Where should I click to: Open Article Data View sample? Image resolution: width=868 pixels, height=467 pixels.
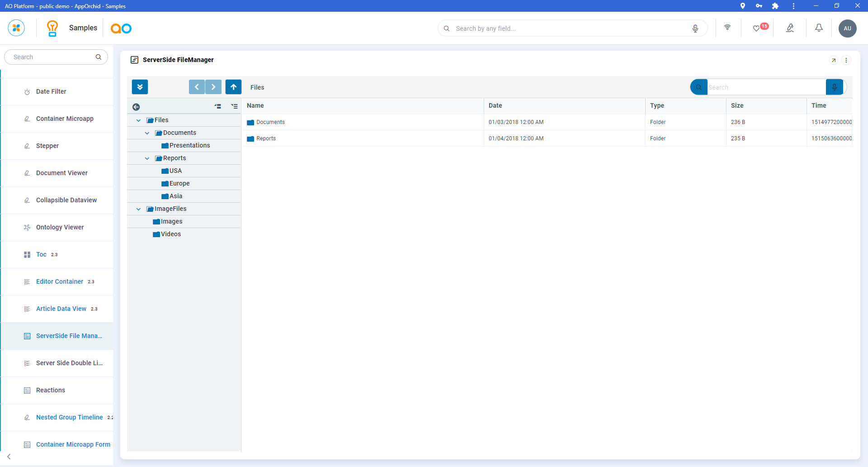(61, 309)
